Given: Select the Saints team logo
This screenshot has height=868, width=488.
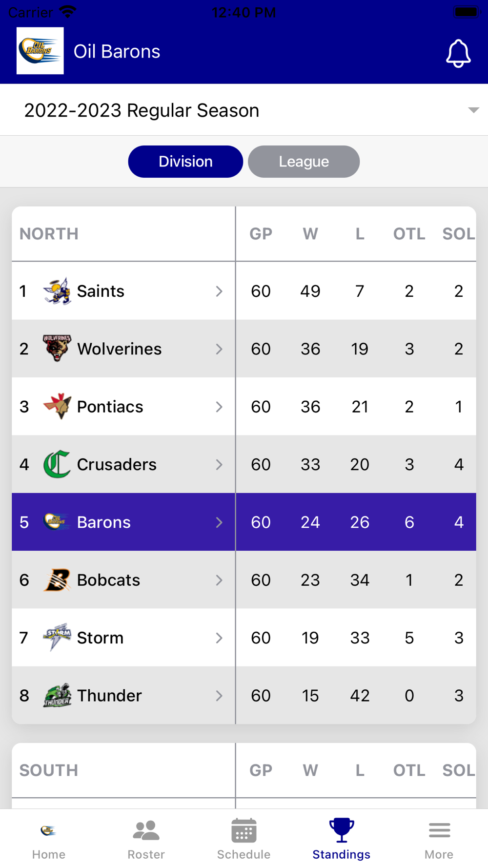Looking at the screenshot, I should [57, 291].
